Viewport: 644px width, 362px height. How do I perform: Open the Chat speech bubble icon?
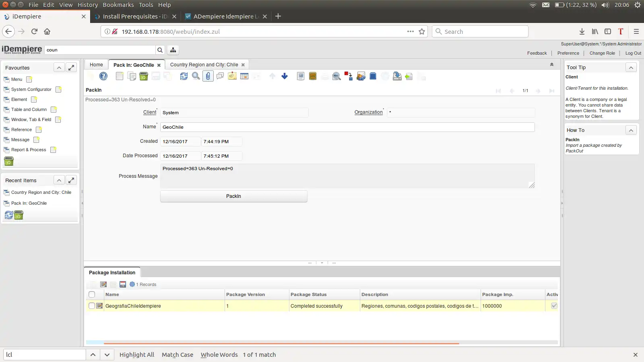[220, 76]
